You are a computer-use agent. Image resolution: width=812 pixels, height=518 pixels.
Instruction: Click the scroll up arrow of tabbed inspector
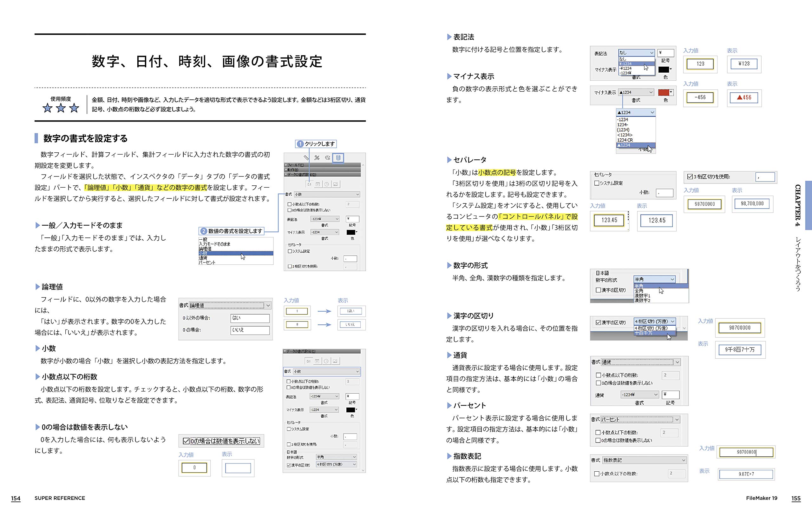[x=363, y=165]
